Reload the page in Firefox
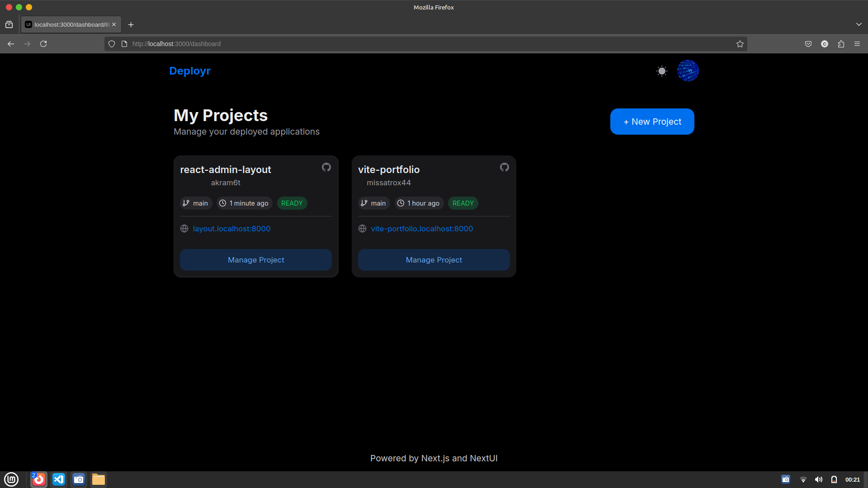This screenshot has width=868, height=488. [x=43, y=44]
